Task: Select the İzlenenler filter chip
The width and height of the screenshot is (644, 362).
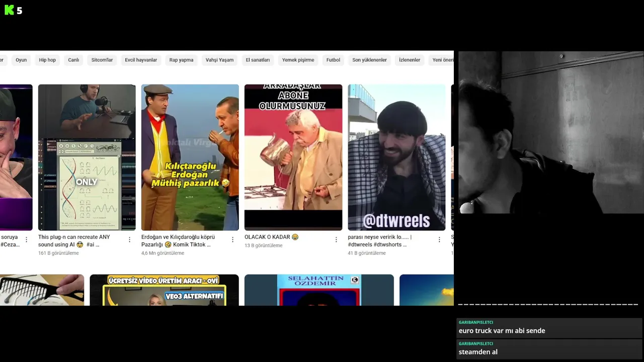Action: pos(410,60)
